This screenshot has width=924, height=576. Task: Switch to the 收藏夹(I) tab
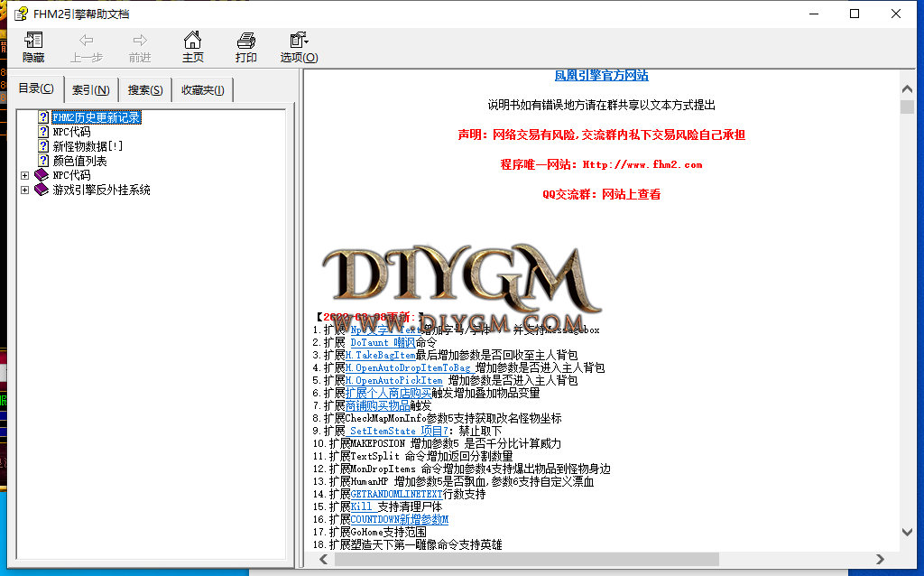coord(203,90)
